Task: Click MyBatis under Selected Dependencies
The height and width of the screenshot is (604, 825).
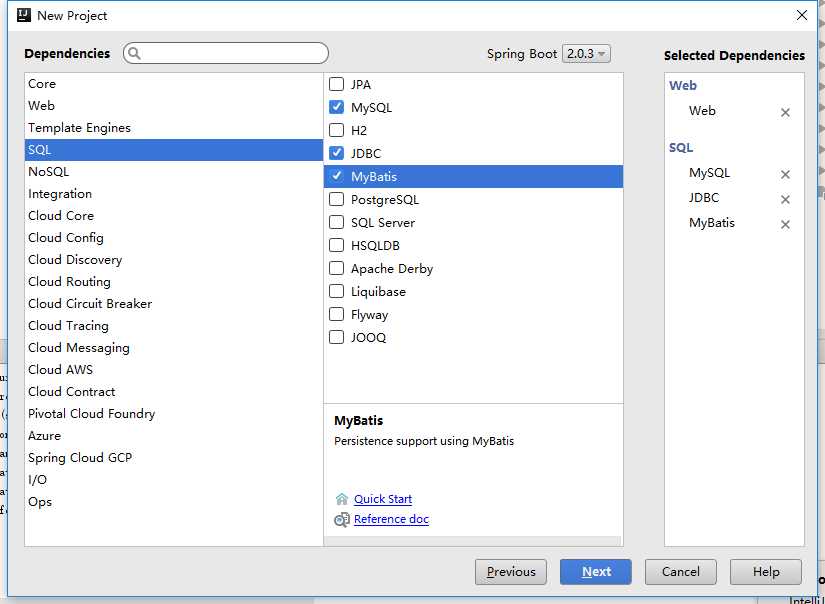Action: point(712,223)
